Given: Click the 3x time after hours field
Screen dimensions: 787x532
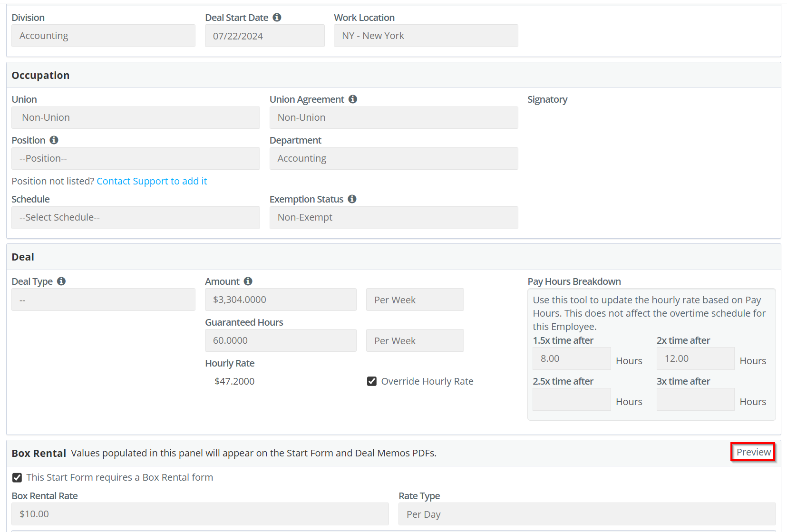Looking at the screenshot, I should [x=695, y=400].
